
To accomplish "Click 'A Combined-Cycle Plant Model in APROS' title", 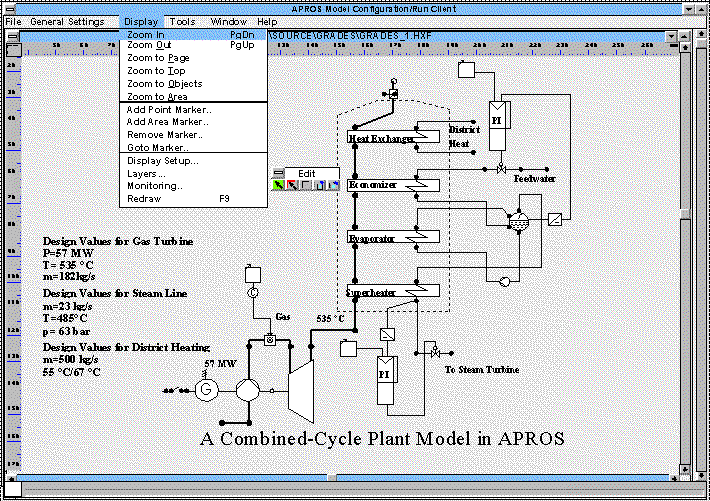I will pyautogui.click(x=382, y=438).
